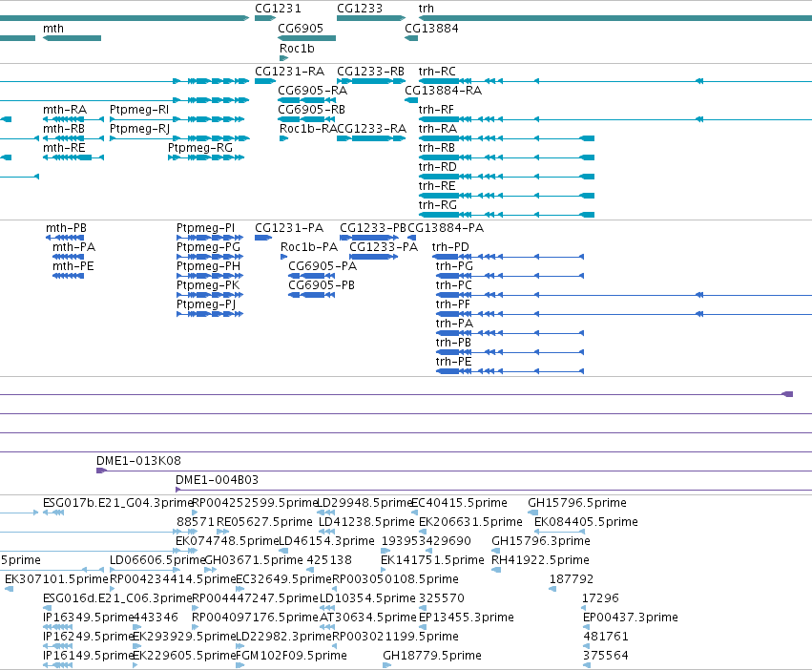Select transcript CG1233-RB
812x670 pixels.
click(x=371, y=81)
